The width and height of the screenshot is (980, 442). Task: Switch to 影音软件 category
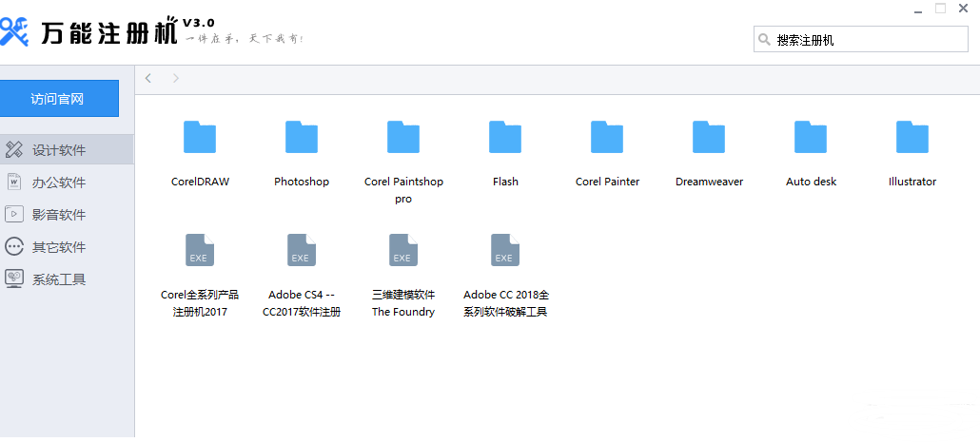[x=67, y=215]
